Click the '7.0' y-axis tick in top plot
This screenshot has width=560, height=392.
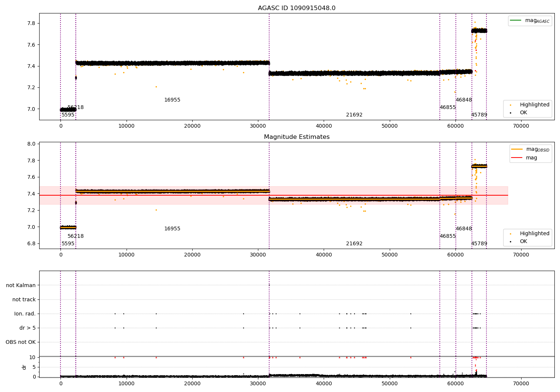tap(31, 109)
